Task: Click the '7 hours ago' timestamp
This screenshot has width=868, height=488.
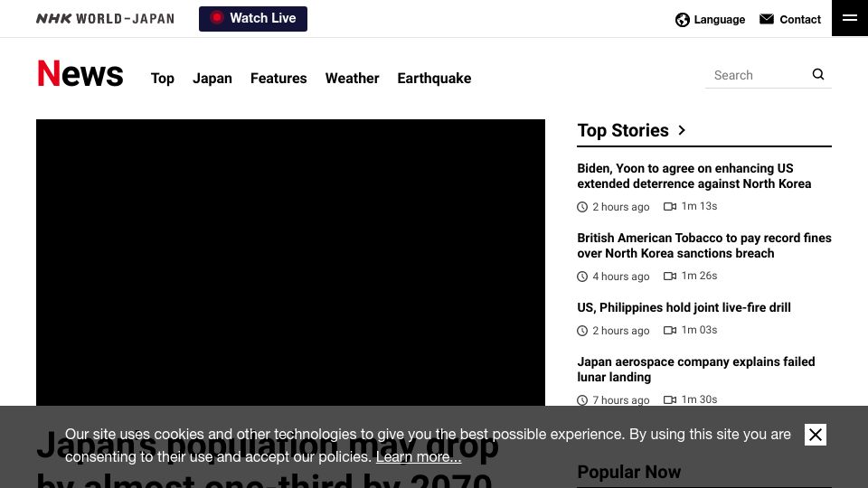Action: tap(620, 400)
